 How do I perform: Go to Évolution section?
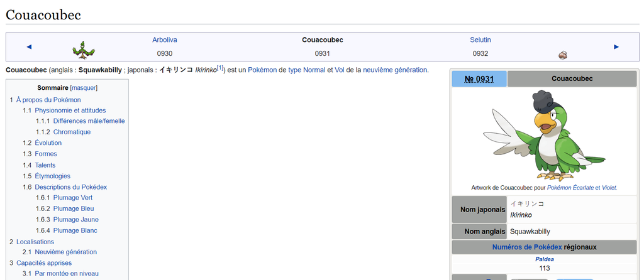48,143
